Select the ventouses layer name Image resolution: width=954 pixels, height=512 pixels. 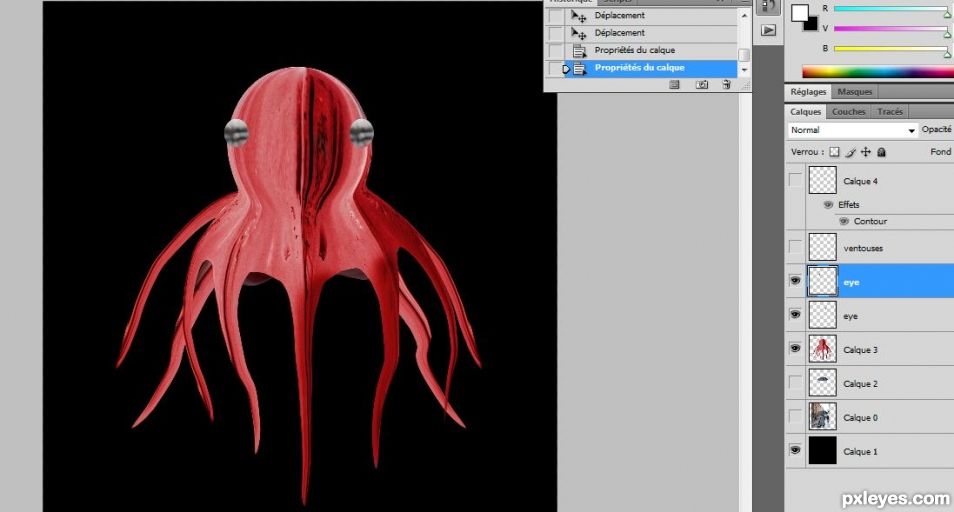[x=863, y=248]
